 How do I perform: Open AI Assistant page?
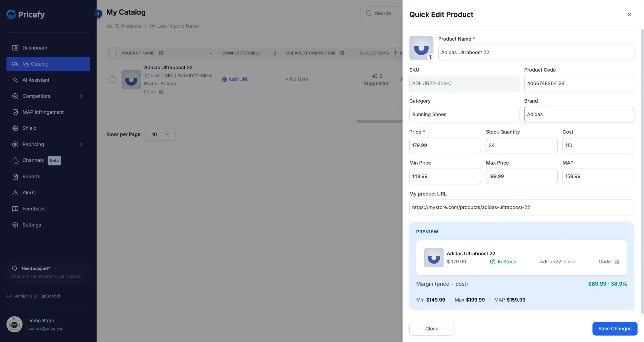(x=48, y=80)
